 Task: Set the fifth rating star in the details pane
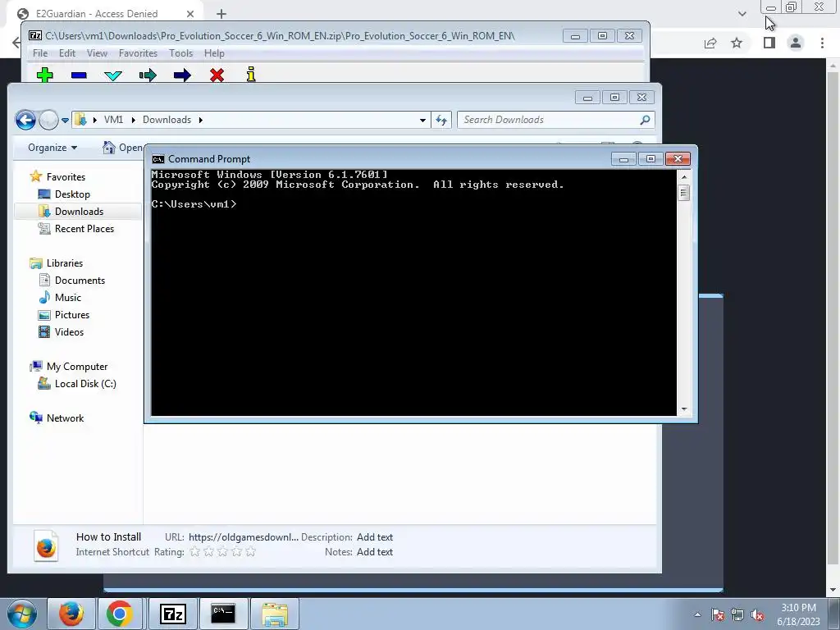(x=251, y=551)
